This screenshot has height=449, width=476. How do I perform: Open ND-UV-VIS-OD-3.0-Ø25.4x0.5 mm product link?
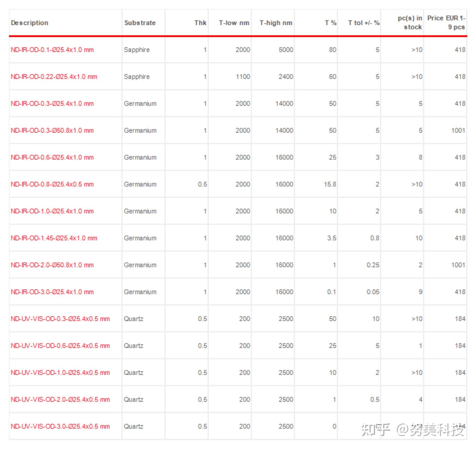pos(60,427)
